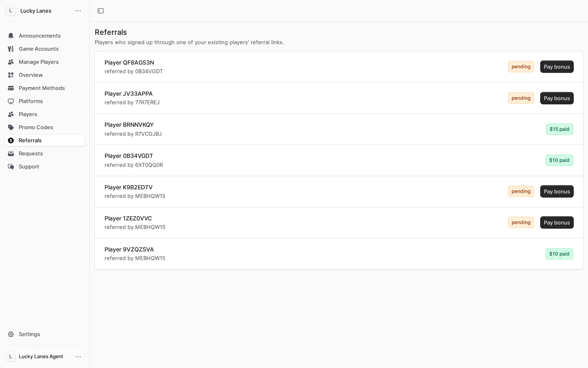Viewport: 588px width, 368px height.
Task: Click the Promo Codes tag icon
Action: coord(11,127)
